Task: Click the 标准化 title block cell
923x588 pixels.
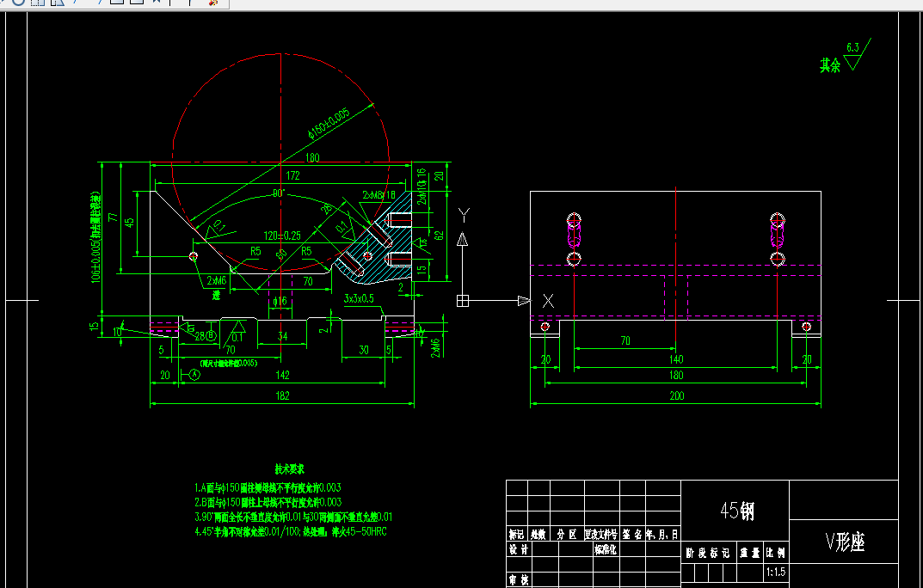Action: (x=606, y=549)
